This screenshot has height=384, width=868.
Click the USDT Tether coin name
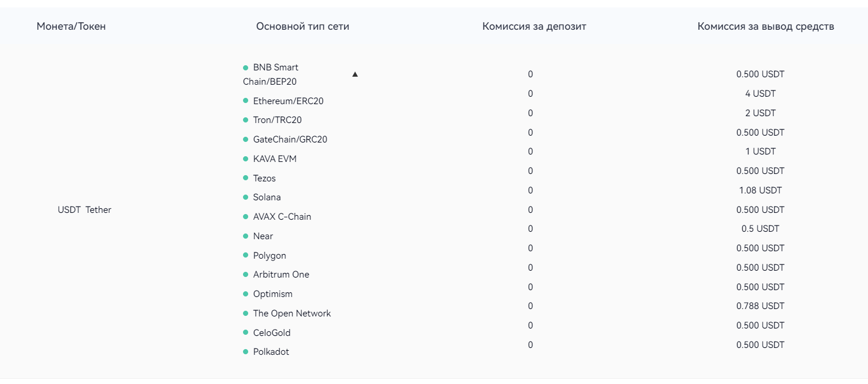(x=85, y=210)
